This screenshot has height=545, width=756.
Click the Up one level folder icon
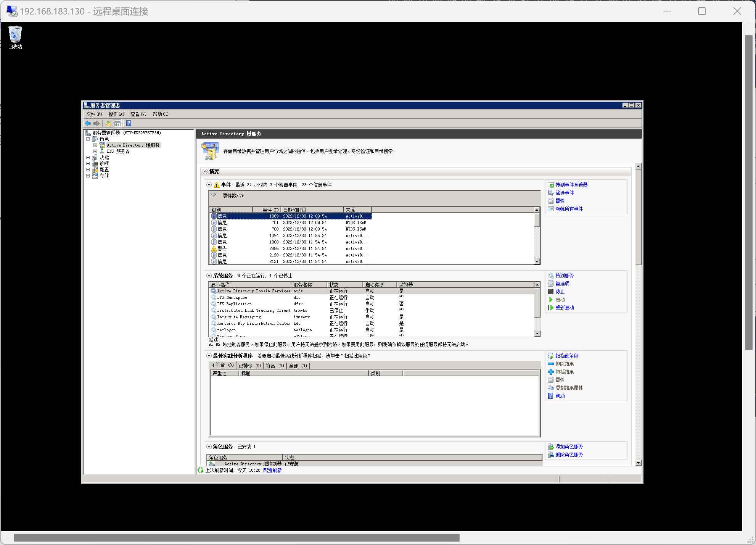[x=108, y=123]
